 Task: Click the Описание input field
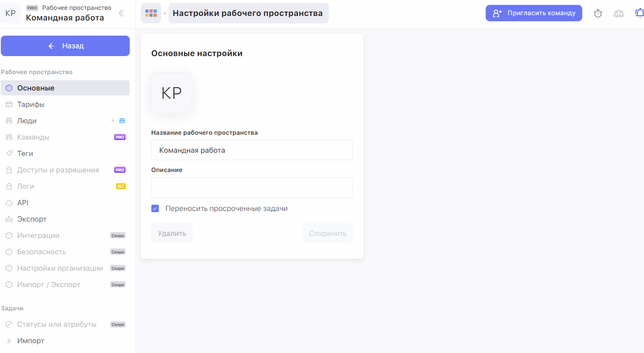252,188
